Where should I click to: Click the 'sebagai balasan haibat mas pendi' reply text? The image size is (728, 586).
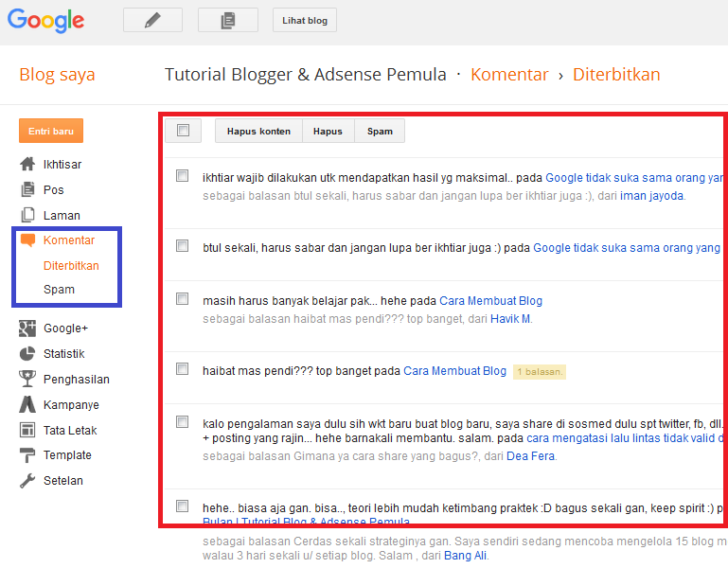tap(345, 319)
